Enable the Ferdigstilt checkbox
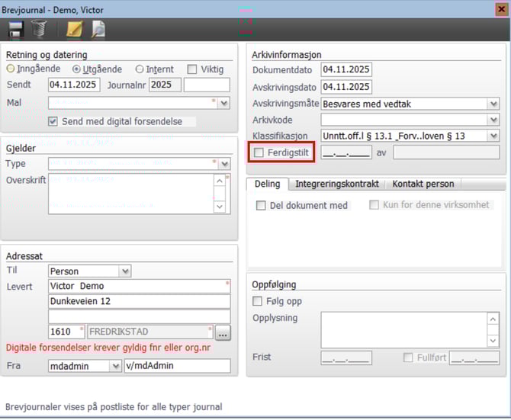This screenshot has height=420, width=511. (259, 152)
